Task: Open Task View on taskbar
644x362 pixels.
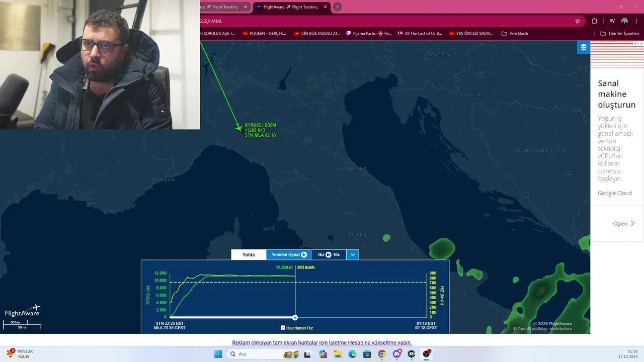Action: point(307,354)
